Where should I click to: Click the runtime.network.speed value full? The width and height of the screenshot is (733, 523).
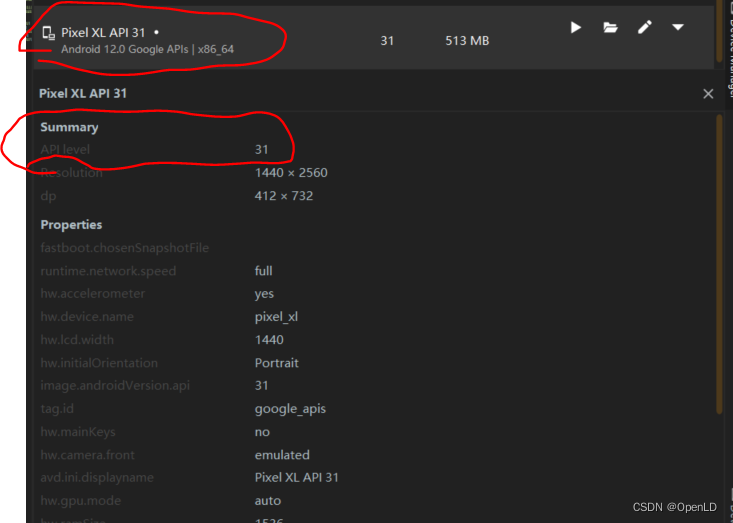[263, 271]
